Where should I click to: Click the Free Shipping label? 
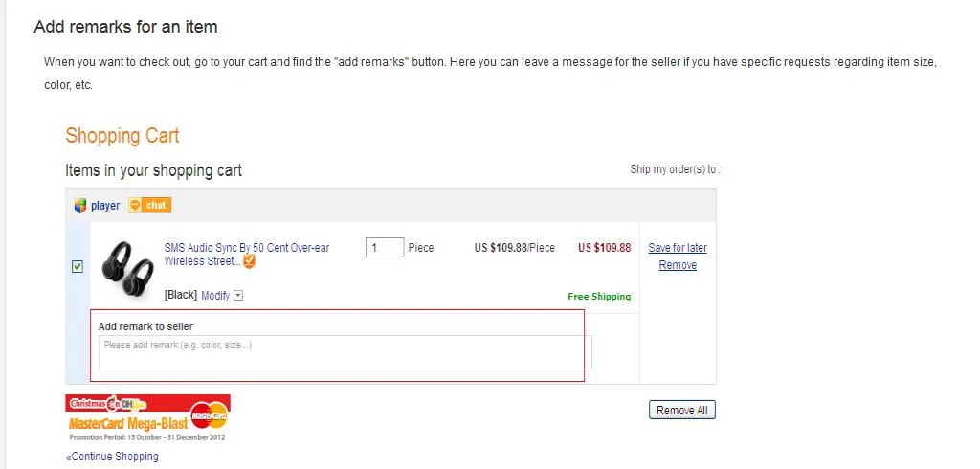[599, 297]
